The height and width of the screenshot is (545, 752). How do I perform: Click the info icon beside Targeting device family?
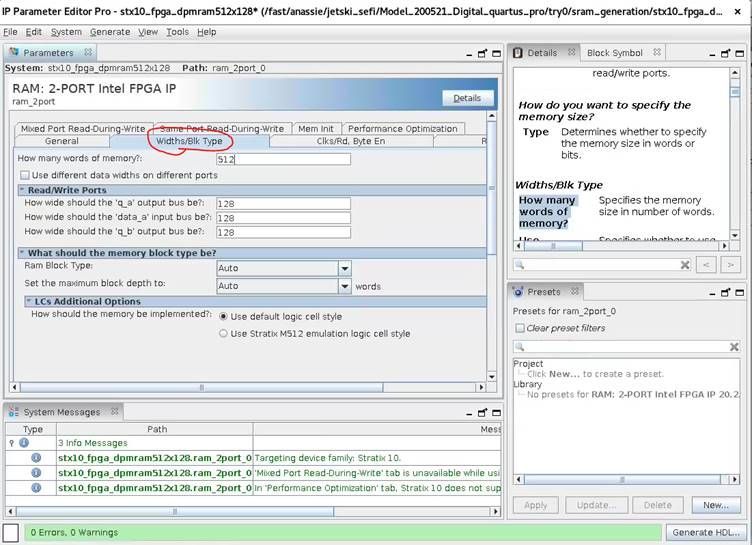coord(36,457)
